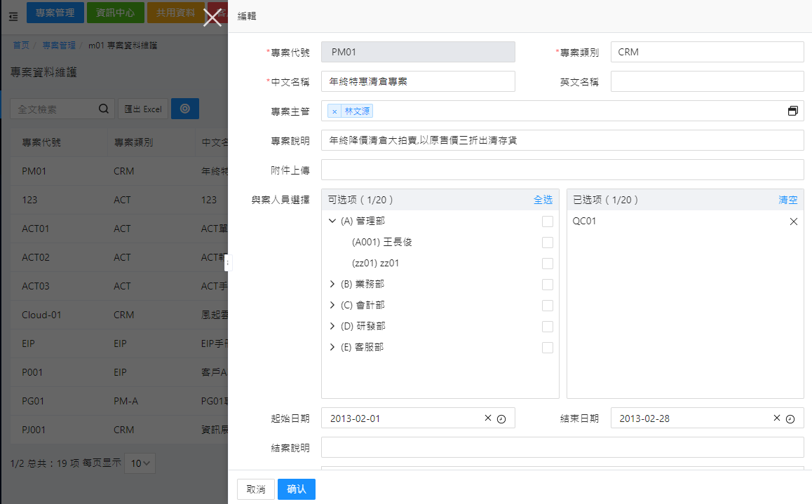Enable the (B) 業務部 checkbox
This screenshot has width=812, height=504.
pos(547,285)
